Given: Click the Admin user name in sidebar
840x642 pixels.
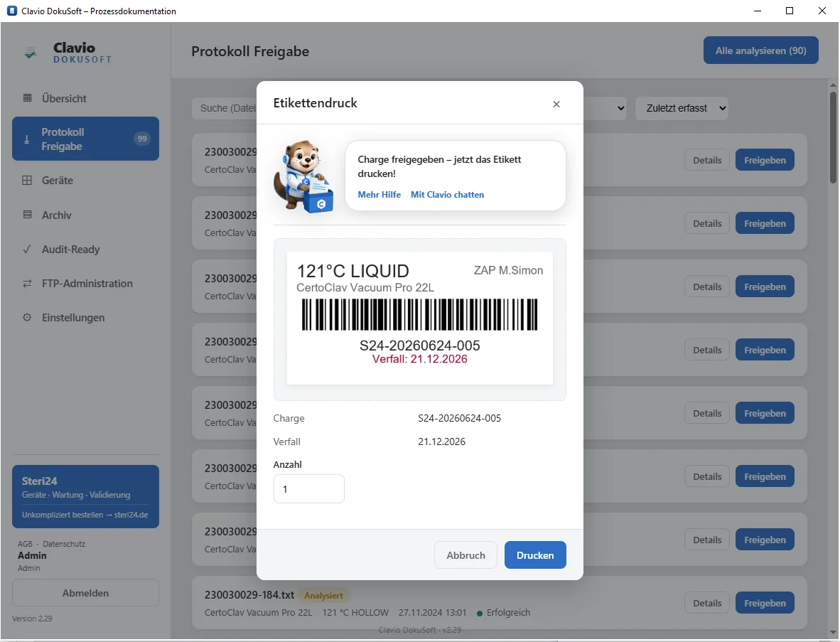Looking at the screenshot, I should [32, 556].
